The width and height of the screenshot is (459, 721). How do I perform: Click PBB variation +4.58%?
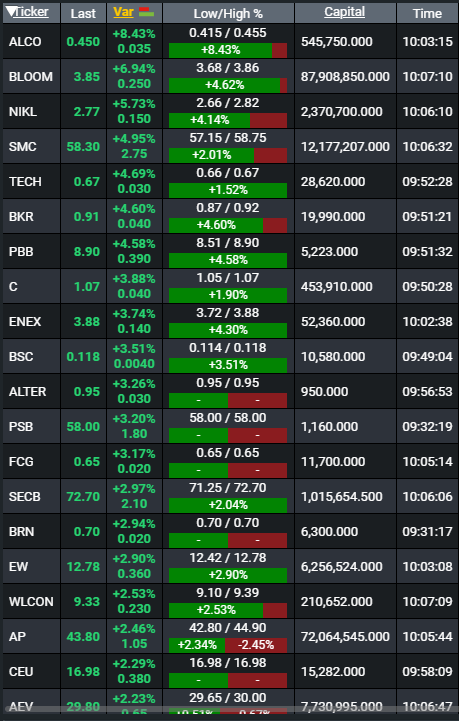(134, 244)
